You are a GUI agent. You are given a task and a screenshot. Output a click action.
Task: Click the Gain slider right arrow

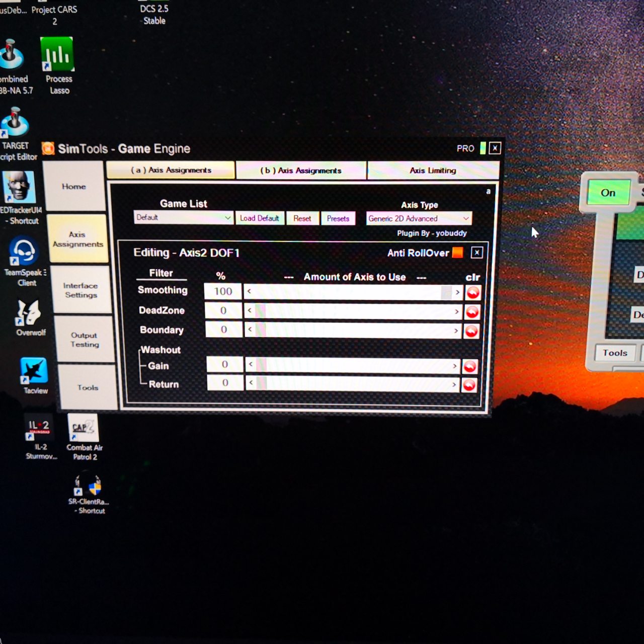[x=455, y=366]
